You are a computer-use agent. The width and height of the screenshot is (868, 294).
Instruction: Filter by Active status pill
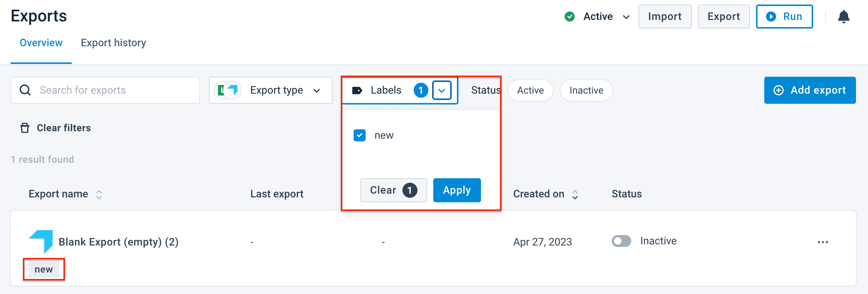pos(530,90)
